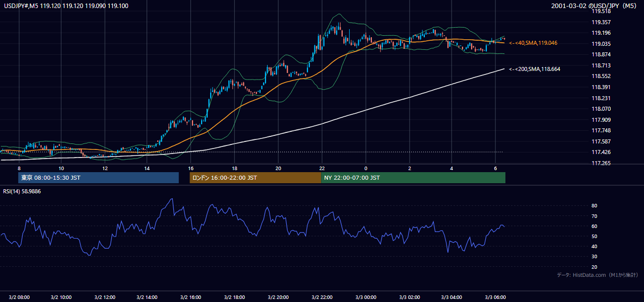Click the 119.518 price axis label
Image resolution: width=644 pixels, height=302 pixels.
[x=601, y=11]
